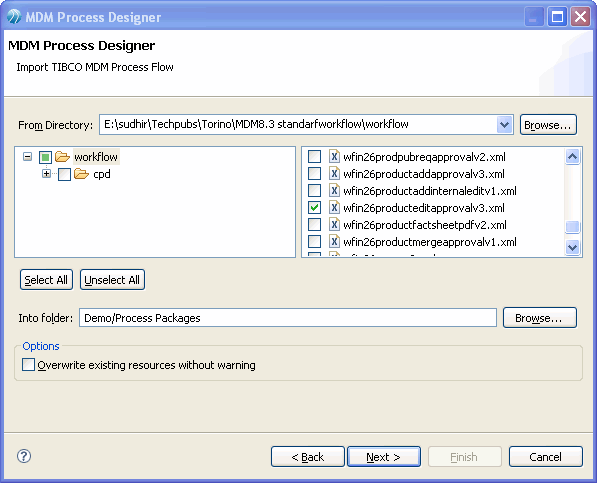Uncheck wfin26producteditapprovalv3.xml checkbox
The image size is (597, 483).
(x=314, y=207)
